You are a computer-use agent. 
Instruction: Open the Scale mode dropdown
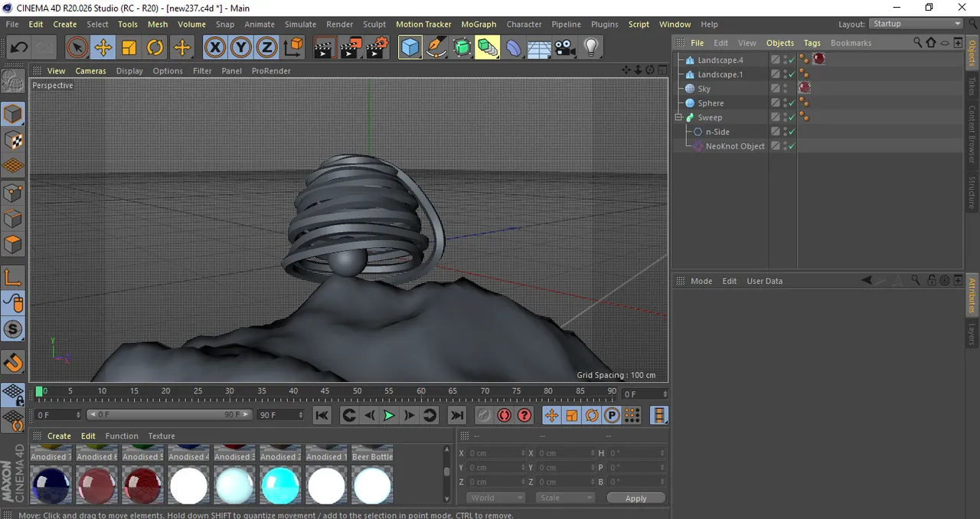click(x=565, y=498)
